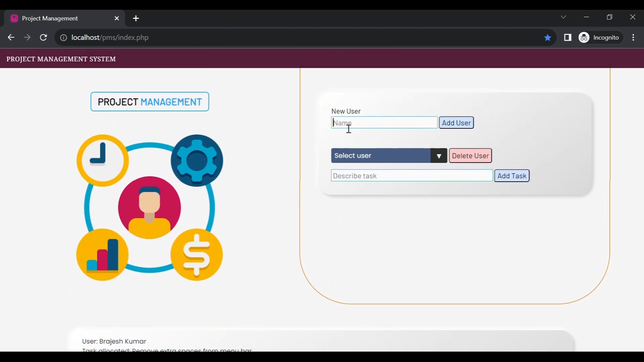Minimize the browser window
Image resolution: width=644 pixels, height=362 pixels.
tap(587, 17)
